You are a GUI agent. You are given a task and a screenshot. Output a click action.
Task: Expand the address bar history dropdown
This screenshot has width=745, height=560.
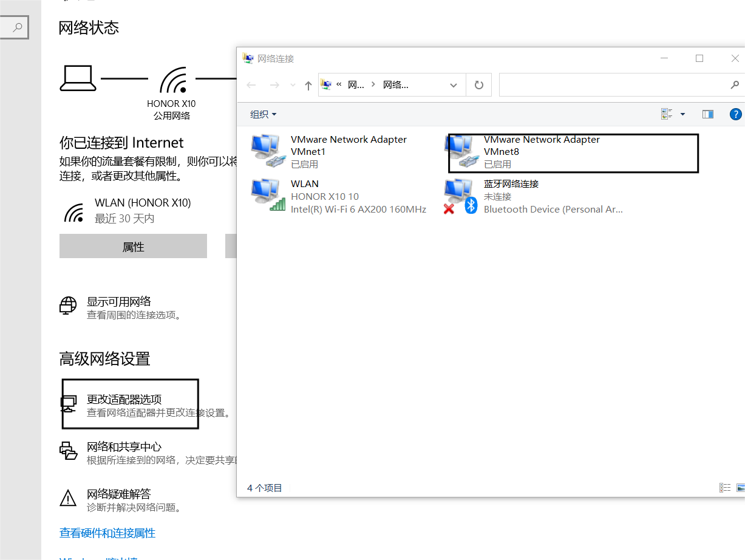click(454, 86)
